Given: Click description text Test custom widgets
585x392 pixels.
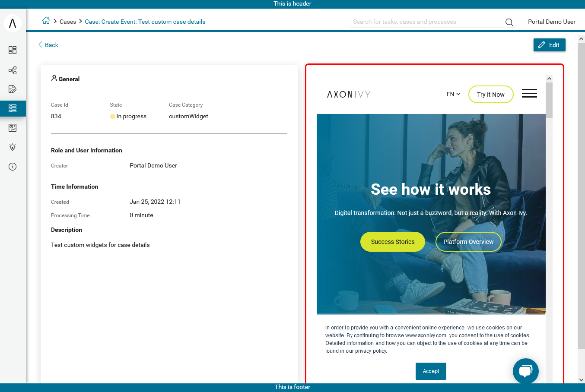Looking at the screenshot, I should 100,245.
